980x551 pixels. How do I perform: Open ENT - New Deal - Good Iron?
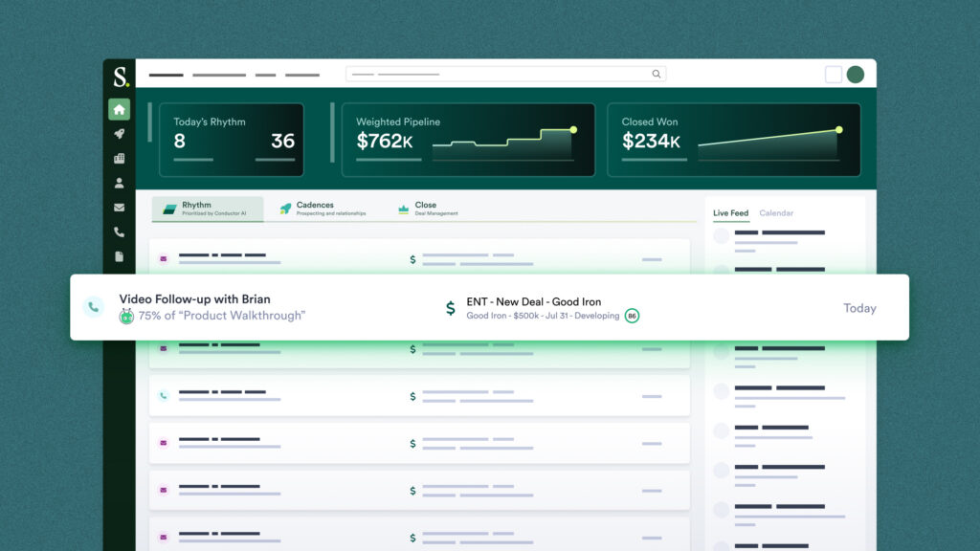534,301
